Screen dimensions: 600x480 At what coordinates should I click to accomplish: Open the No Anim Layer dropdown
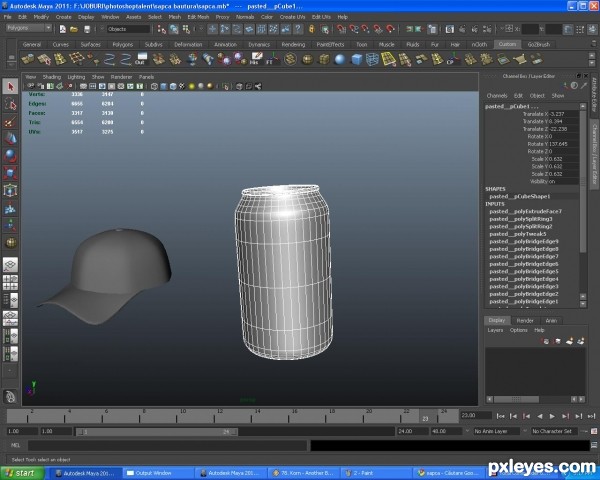coord(497,431)
